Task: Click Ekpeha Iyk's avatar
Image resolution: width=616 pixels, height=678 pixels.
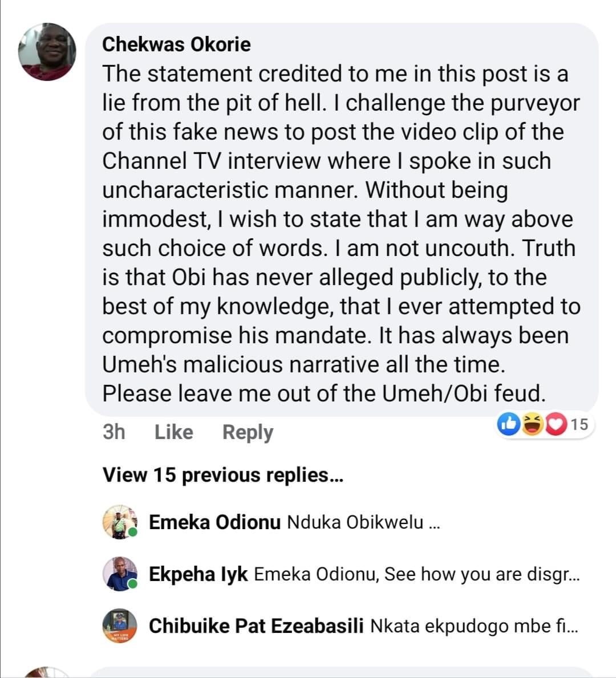Action: [120, 574]
